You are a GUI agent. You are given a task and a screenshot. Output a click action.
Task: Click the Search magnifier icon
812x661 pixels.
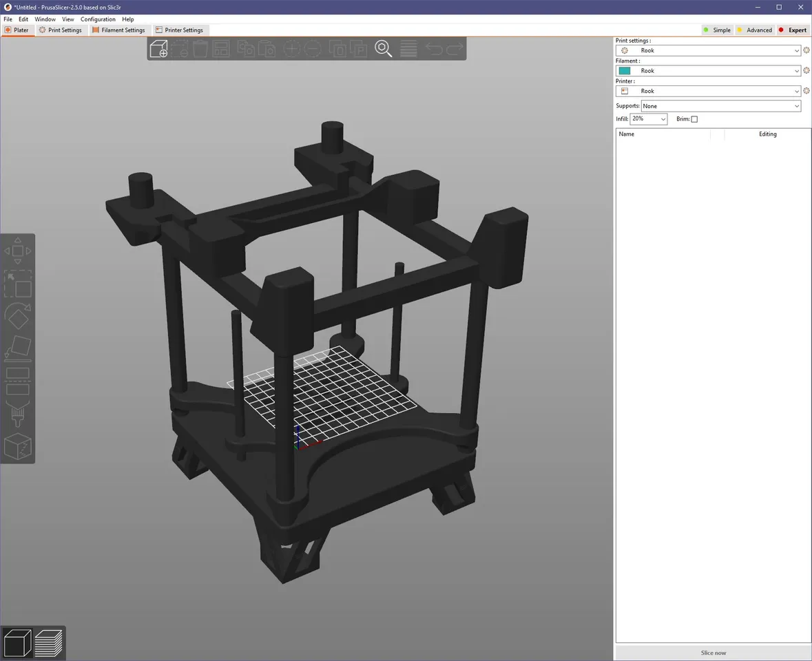coord(383,49)
